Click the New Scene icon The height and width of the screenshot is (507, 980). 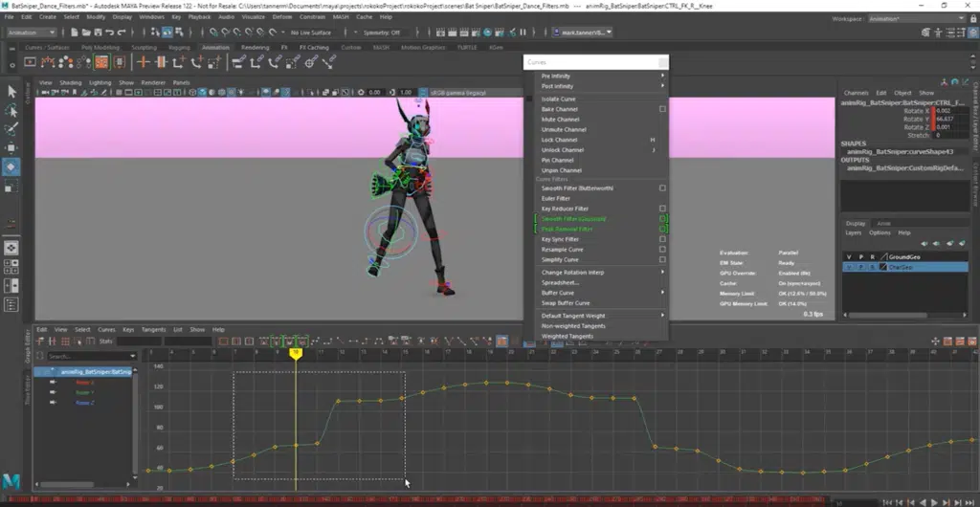(75, 33)
